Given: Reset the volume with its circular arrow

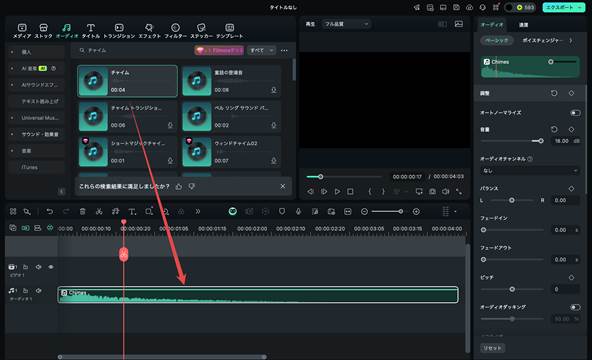Looking at the screenshot, I should tap(554, 129).
